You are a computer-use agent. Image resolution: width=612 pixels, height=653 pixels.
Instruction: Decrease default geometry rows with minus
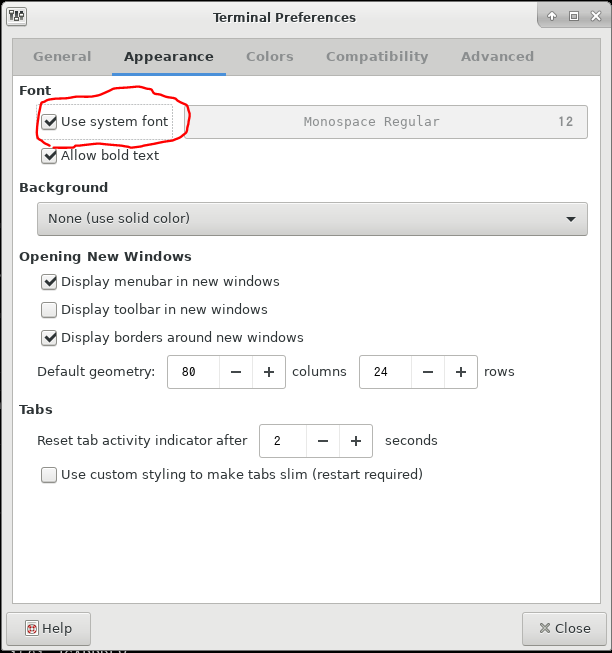click(428, 372)
